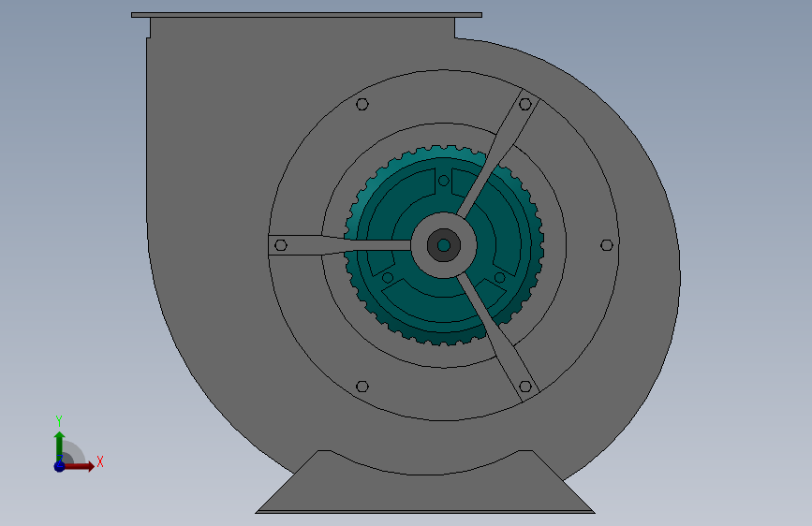Image resolution: width=812 pixels, height=526 pixels.
Task: Select the central shaft bore of the fan
Action: tap(444, 245)
